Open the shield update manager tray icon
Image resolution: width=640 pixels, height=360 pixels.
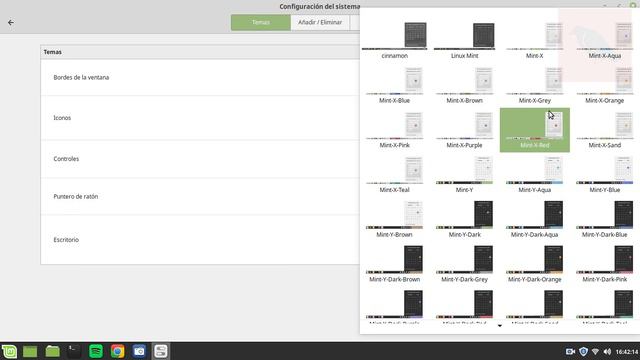pyautogui.click(x=583, y=351)
